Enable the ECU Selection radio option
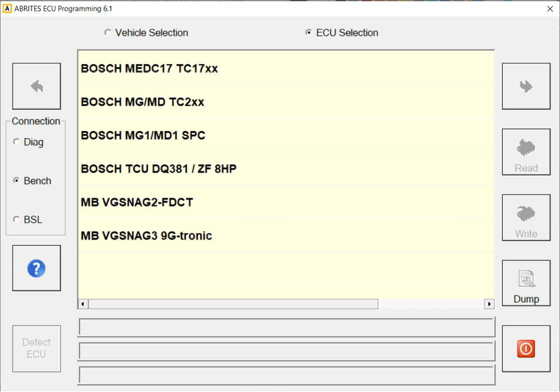Image resolution: width=560 pixels, height=392 pixels. pyautogui.click(x=308, y=33)
